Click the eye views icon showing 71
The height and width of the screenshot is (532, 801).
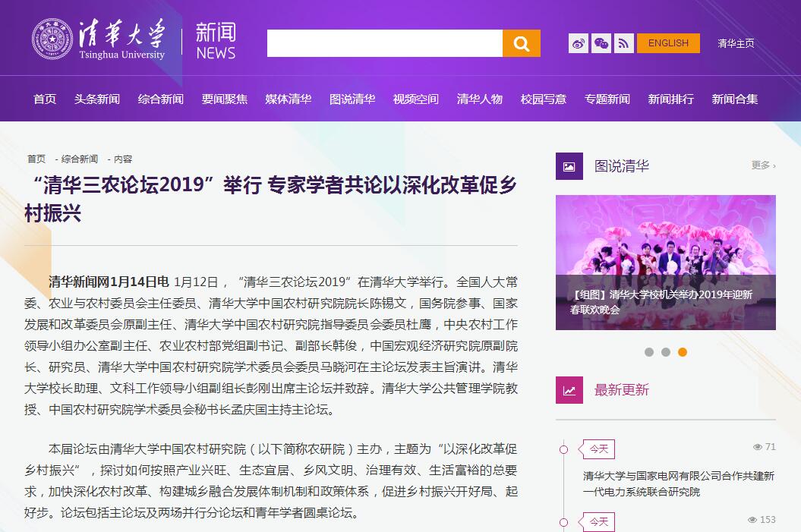[x=758, y=447]
